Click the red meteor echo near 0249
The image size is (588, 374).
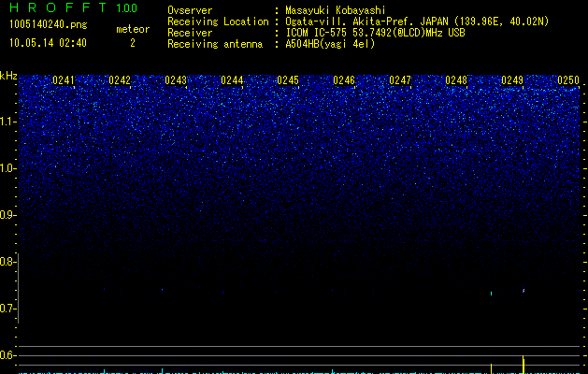523,291
